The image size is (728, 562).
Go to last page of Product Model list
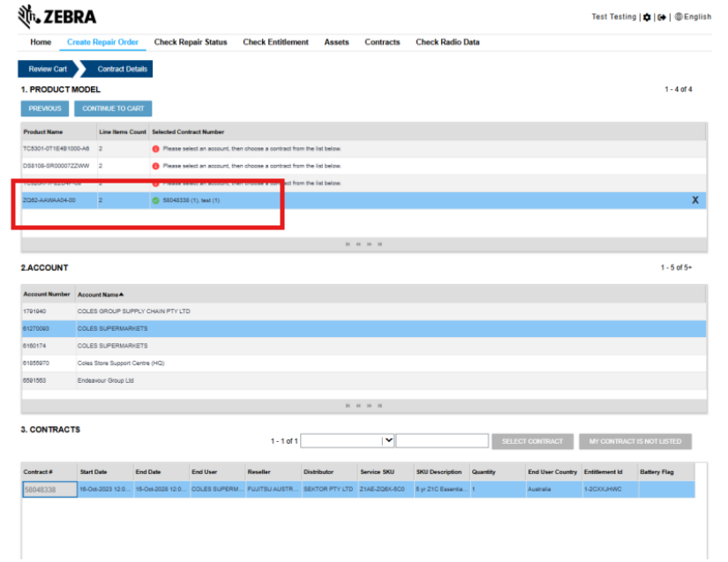pos(379,244)
